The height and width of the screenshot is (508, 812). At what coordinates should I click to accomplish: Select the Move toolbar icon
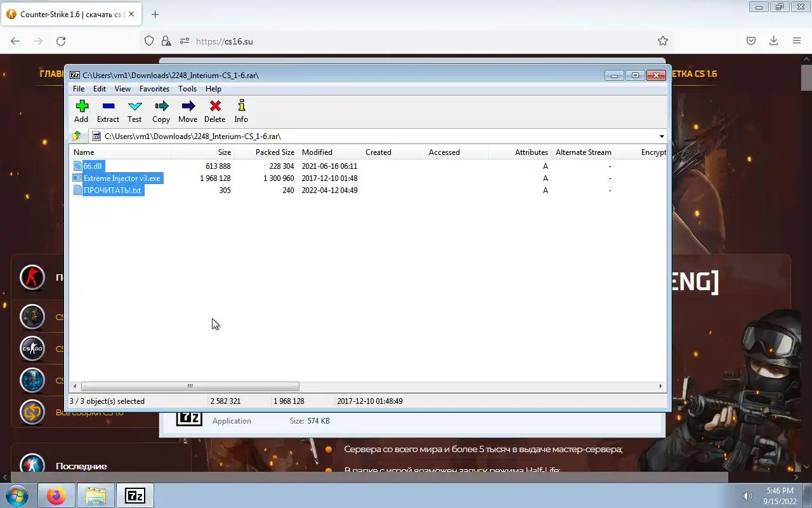[188, 106]
